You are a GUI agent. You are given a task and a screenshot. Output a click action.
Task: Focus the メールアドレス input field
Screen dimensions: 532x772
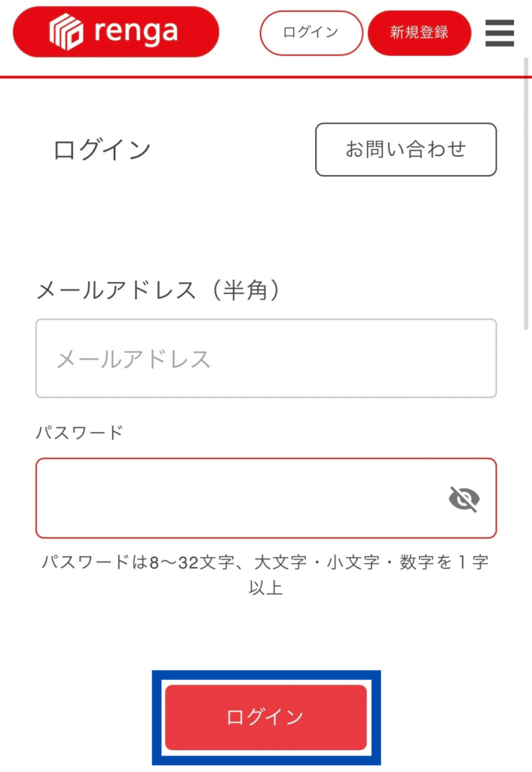tap(266, 358)
